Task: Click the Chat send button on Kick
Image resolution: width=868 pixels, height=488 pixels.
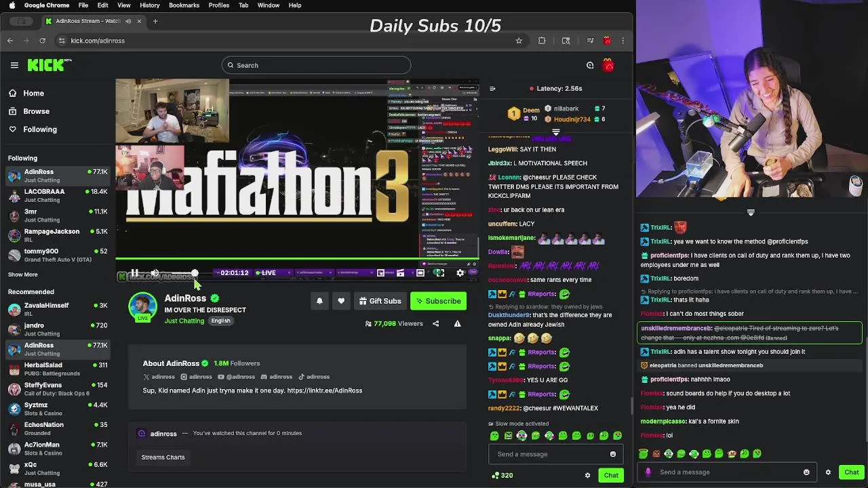Action: 611,475
